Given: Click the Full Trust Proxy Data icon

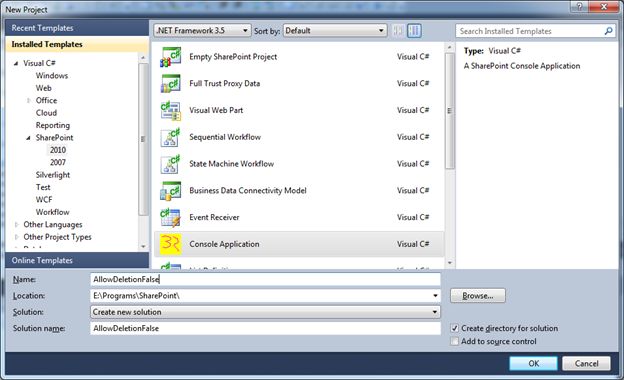Looking at the screenshot, I should (x=170, y=84).
